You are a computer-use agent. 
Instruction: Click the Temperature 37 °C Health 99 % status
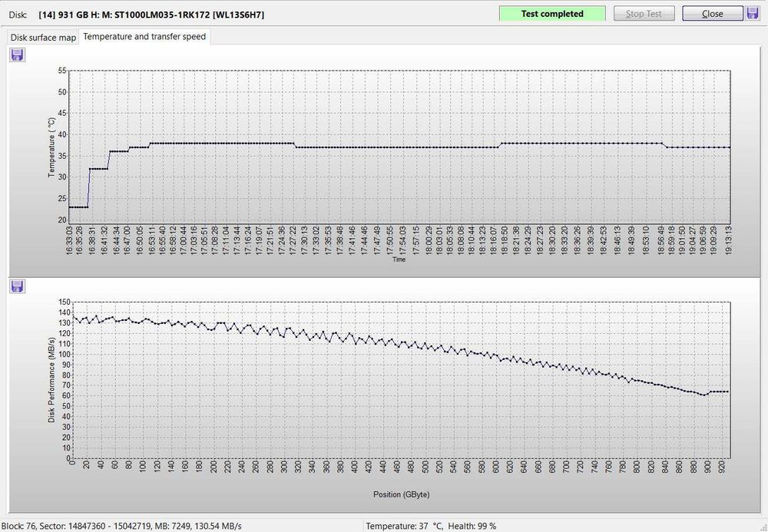click(431, 526)
